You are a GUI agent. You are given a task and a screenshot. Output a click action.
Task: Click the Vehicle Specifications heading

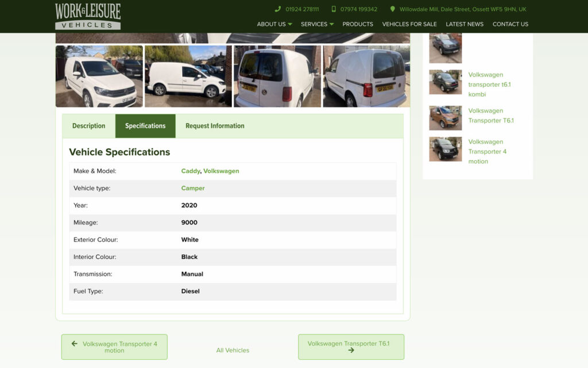119,152
